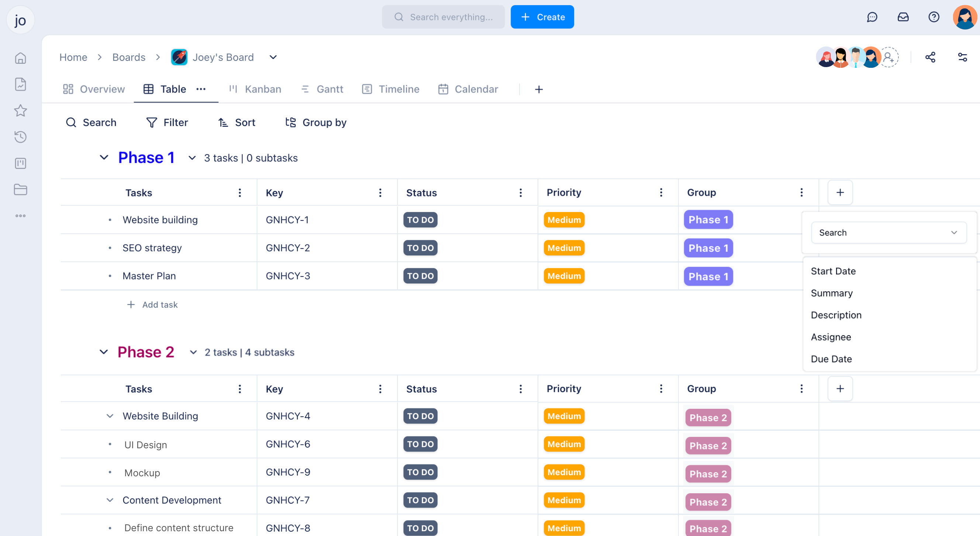Image resolution: width=980 pixels, height=536 pixels.
Task: Choose Assignee in the field list
Action: [831, 337]
